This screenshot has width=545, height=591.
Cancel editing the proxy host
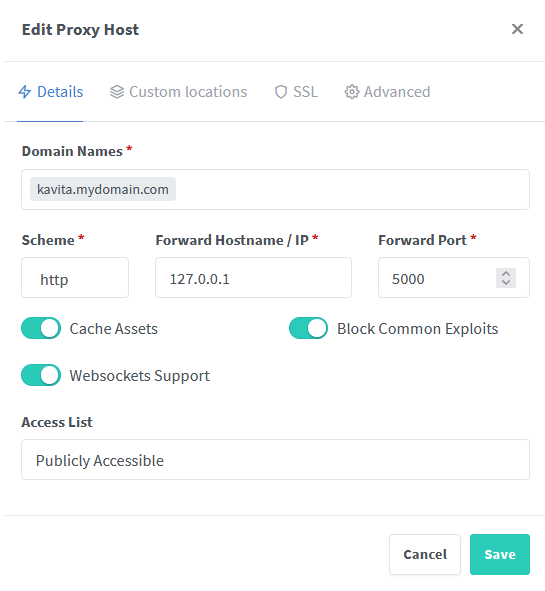(x=425, y=554)
